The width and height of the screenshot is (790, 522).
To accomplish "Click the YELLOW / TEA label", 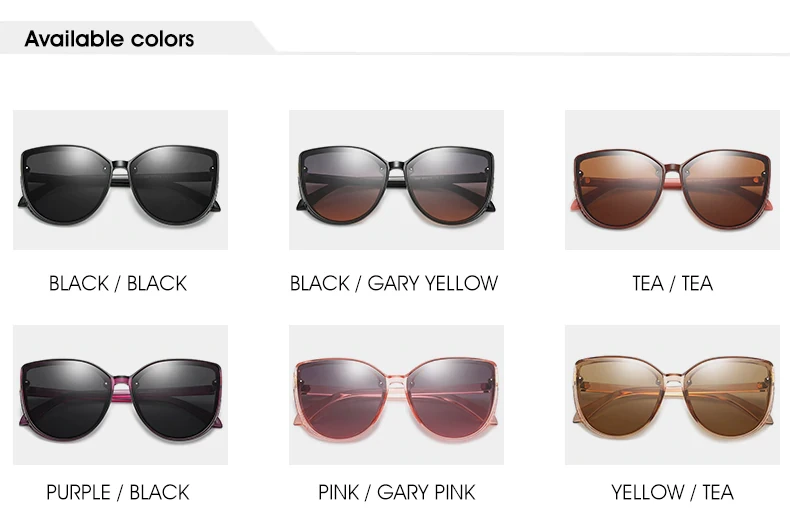I will (673, 493).
